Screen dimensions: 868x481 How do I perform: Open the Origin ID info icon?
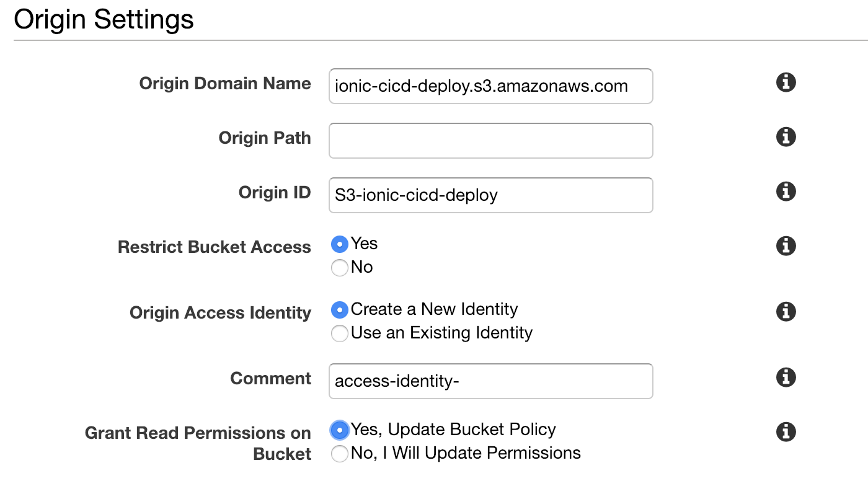coord(786,192)
